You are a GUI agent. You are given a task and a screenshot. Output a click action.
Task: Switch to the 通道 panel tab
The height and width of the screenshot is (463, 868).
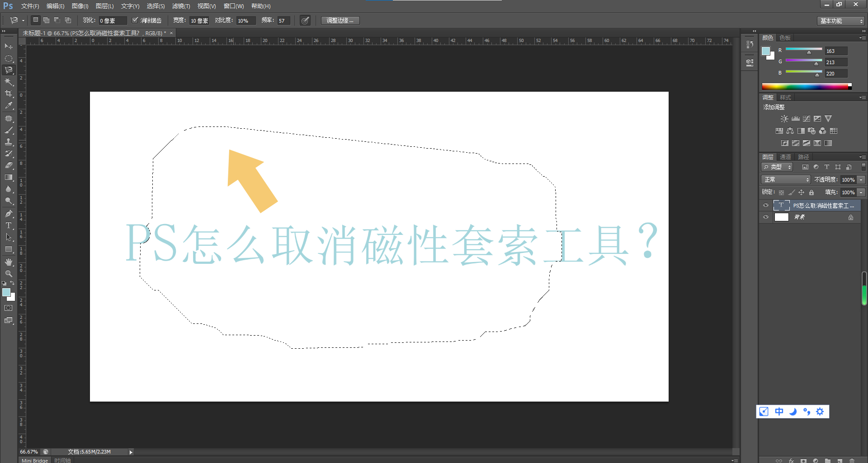(785, 157)
